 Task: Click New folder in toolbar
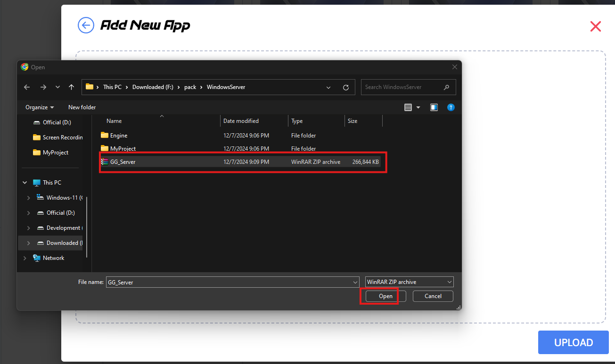coord(82,107)
